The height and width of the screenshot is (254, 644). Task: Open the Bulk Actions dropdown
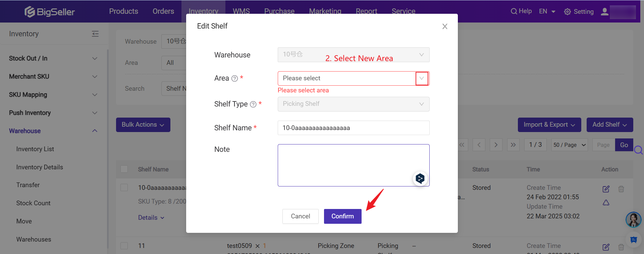[x=143, y=125]
